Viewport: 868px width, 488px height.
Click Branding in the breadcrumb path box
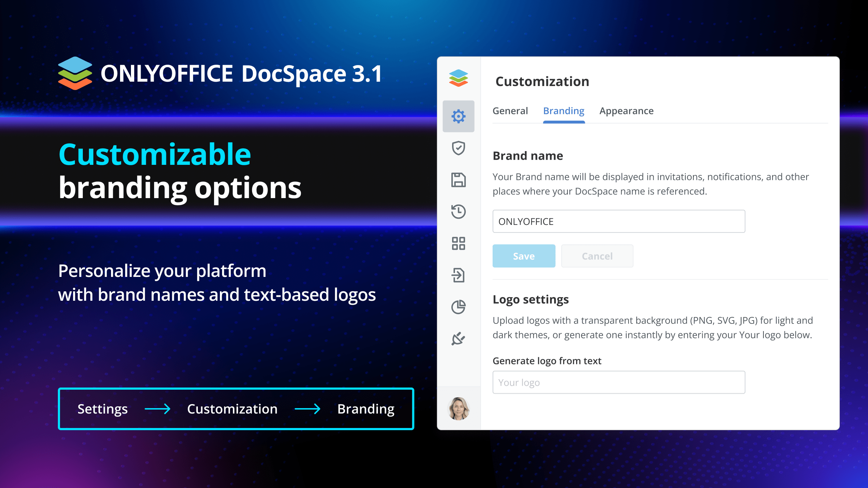tap(366, 409)
